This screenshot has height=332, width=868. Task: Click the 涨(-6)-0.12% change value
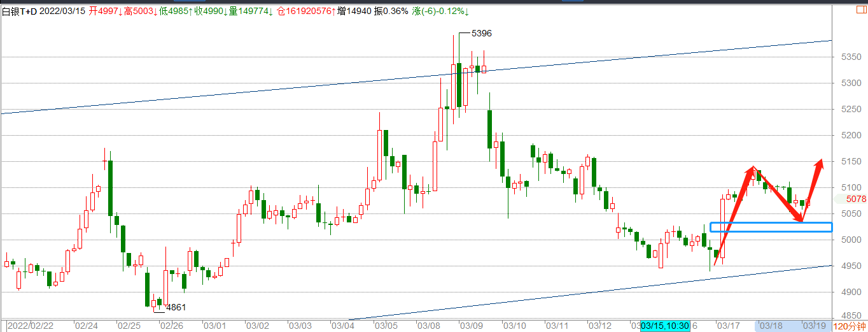pyautogui.click(x=441, y=12)
